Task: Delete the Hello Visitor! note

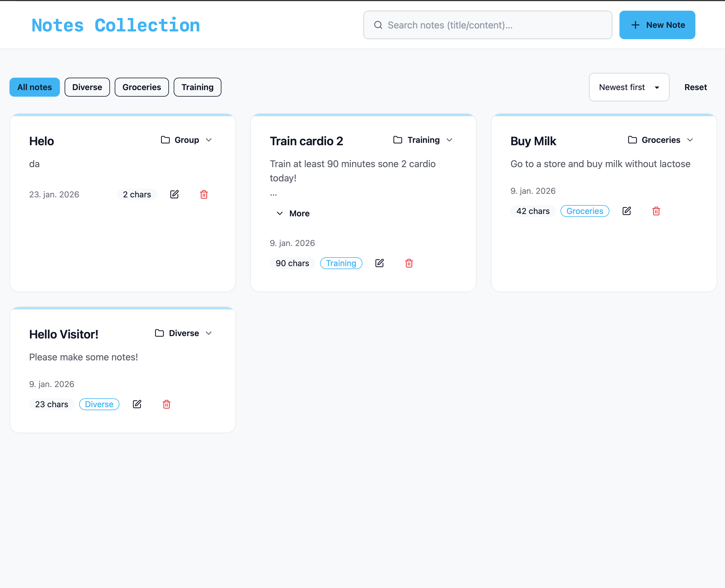Action: (166, 404)
